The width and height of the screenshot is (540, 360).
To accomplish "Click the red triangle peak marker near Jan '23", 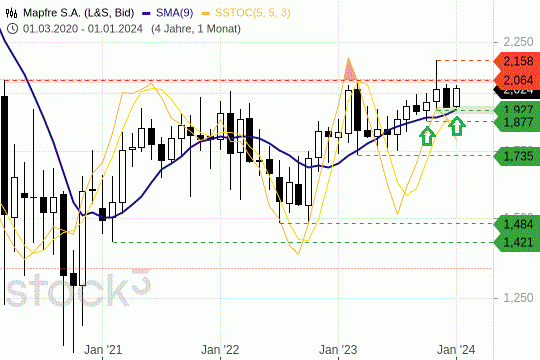I will click(349, 70).
